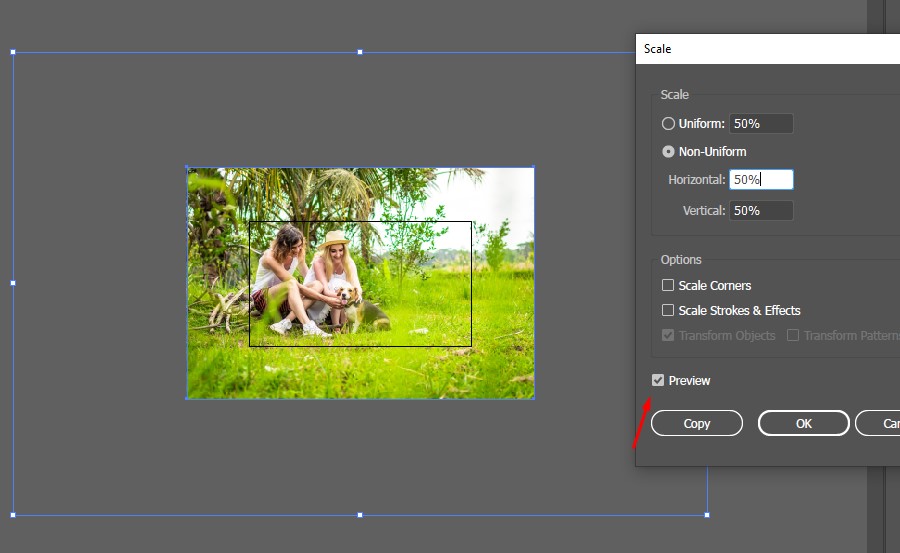The width and height of the screenshot is (900, 553).
Task: Enable Scale Strokes & Effects checkbox
Action: tap(668, 310)
